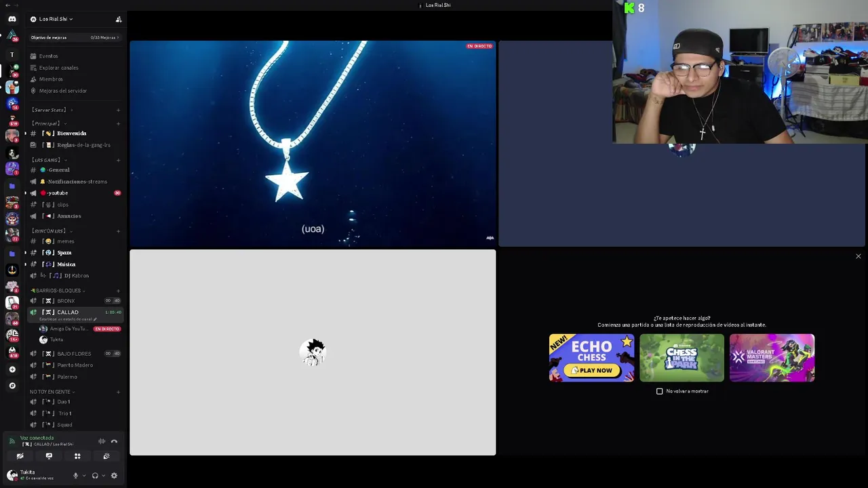Click the disconnect call phone icon

coord(114,441)
